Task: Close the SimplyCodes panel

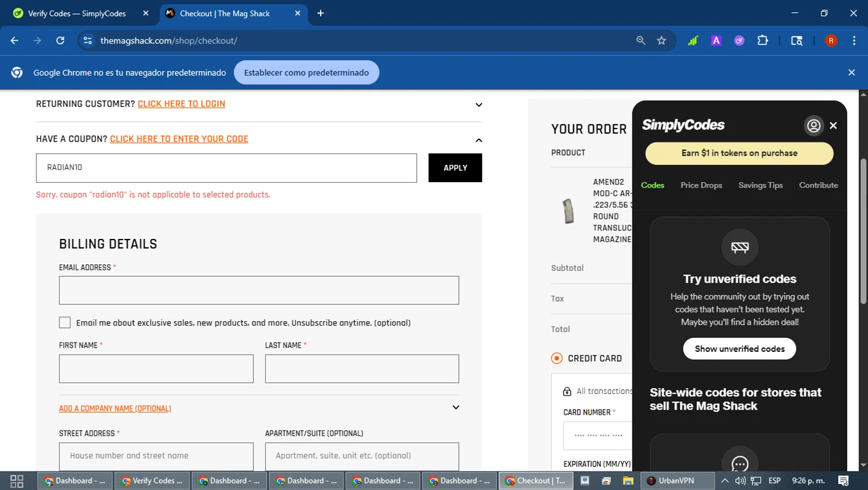Action: coord(833,126)
